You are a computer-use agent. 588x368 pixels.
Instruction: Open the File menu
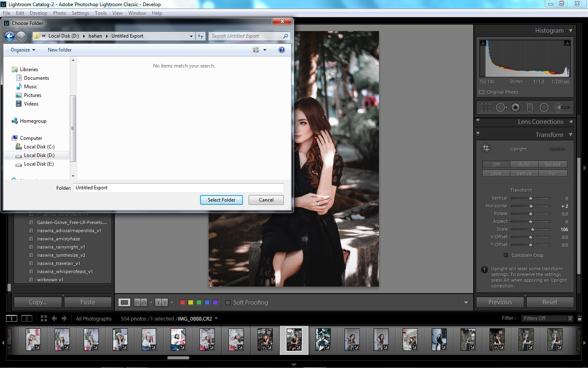(7, 13)
